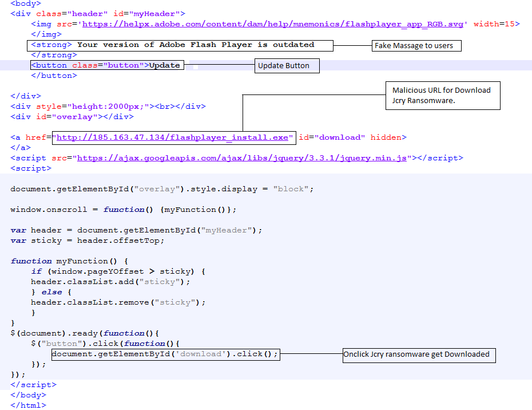Image resolution: width=532 pixels, height=410 pixels.
Task: Click the overlay style.display = "block" line
Action: pos(162,189)
